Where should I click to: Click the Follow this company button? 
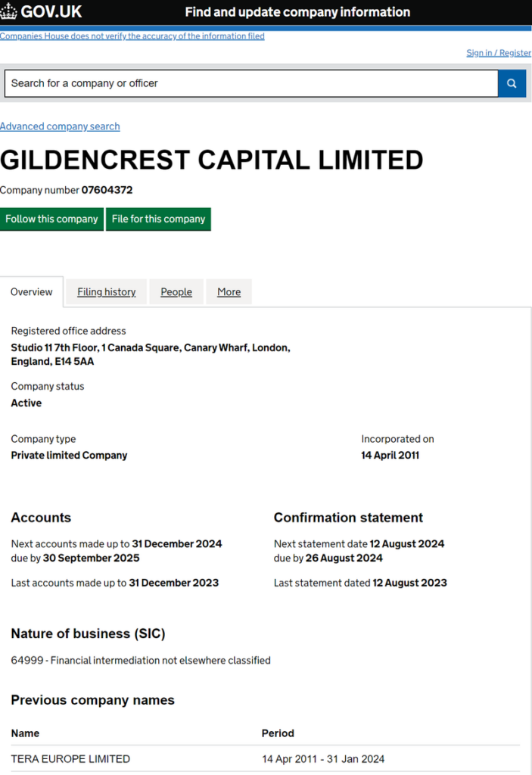click(x=51, y=219)
